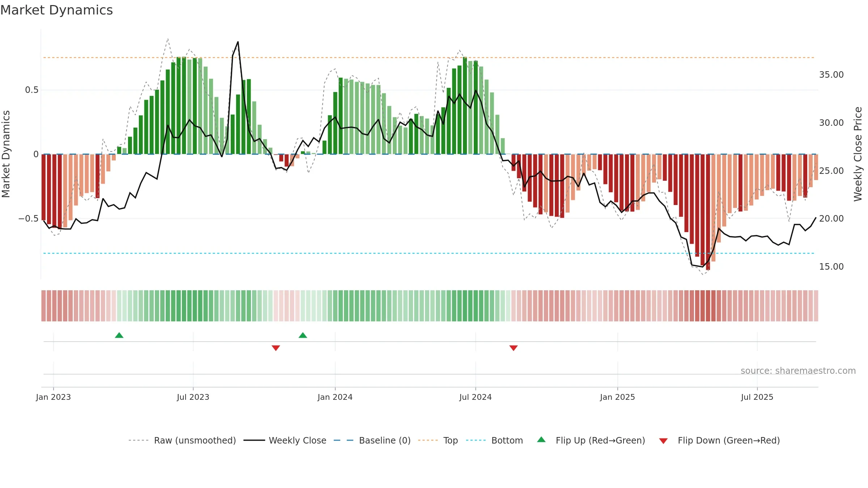Click the first dark red bar at the chart's left edge

coord(43,187)
